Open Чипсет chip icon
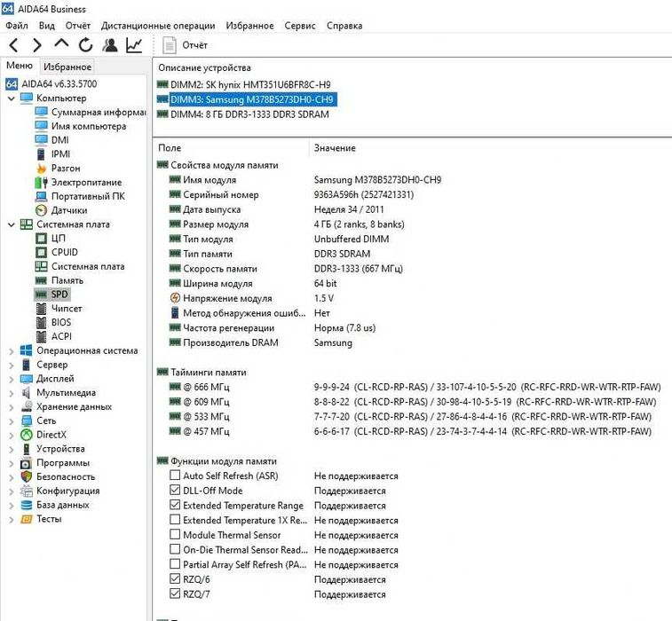The image size is (672, 621). 41,309
